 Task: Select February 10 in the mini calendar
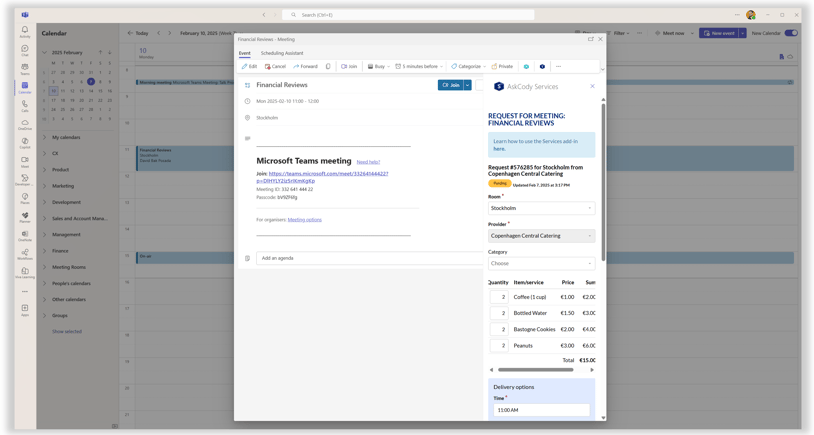coord(53,91)
